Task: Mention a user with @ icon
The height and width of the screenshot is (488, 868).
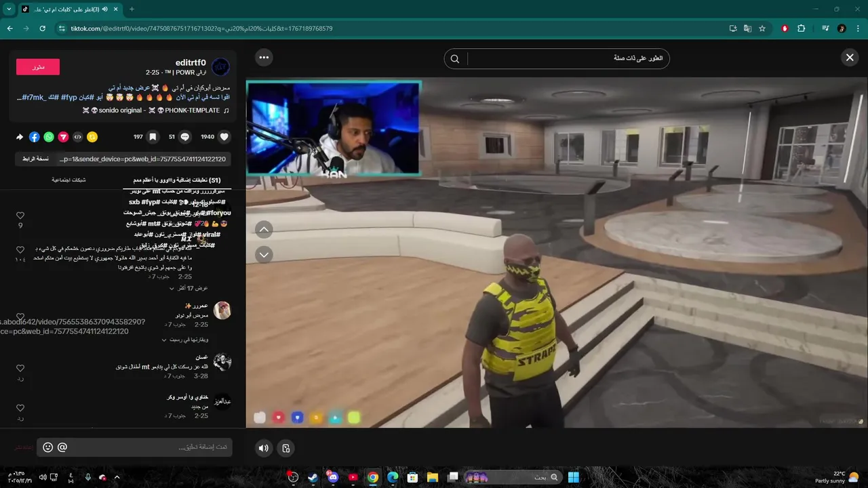Action: pyautogui.click(x=62, y=447)
